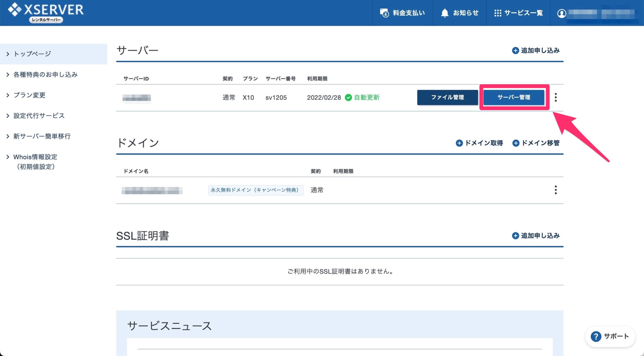Click the 自動更新 status text
Viewport: 644px width, 356px height.
367,98
